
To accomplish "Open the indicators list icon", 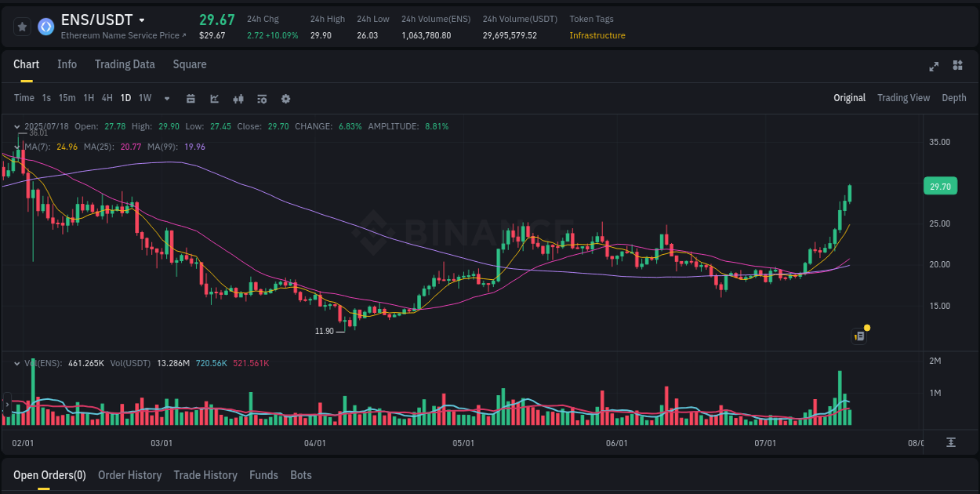I will pyautogui.click(x=261, y=97).
